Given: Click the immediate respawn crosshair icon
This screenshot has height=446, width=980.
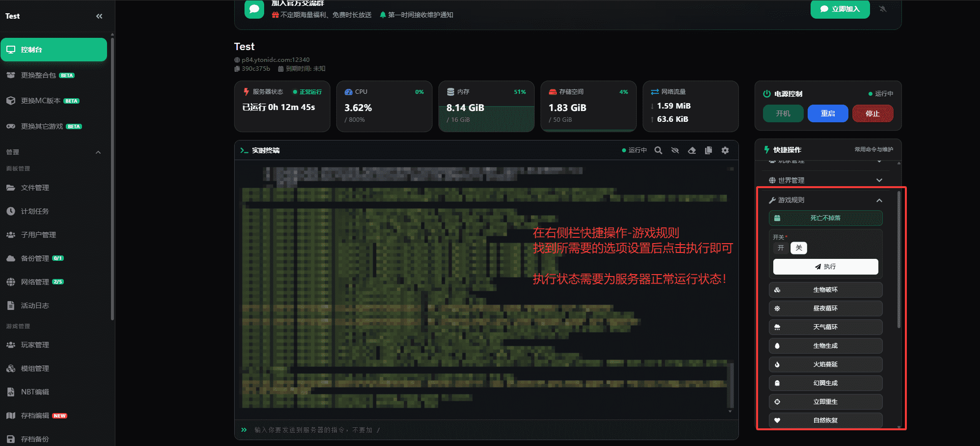Looking at the screenshot, I should point(777,402).
